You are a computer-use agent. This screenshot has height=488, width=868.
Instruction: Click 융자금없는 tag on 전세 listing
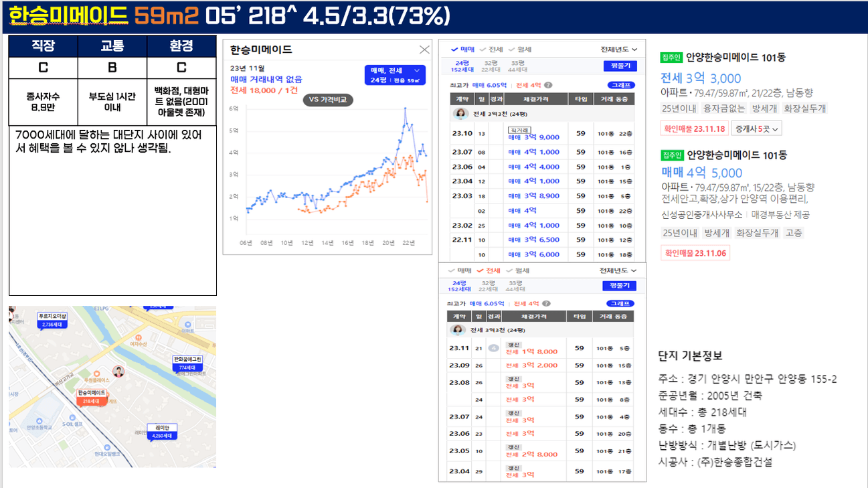[x=723, y=108]
